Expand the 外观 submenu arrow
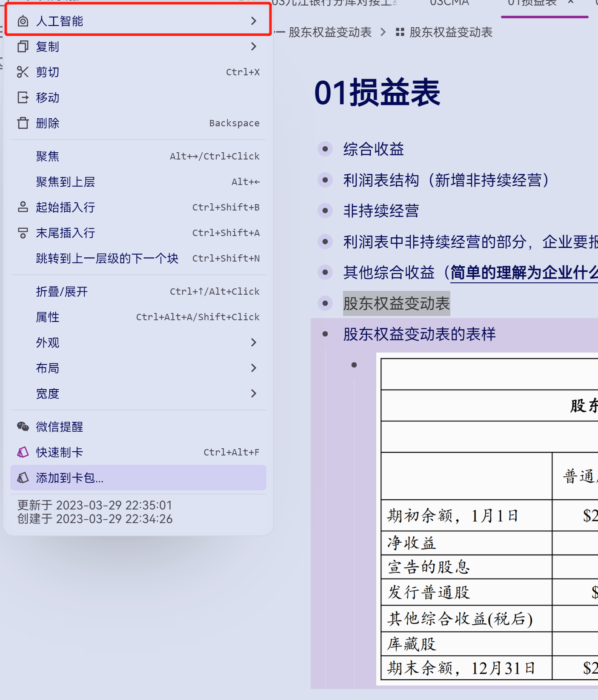The width and height of the screenshot is (598, 700). pyautogui.click(x=254, y=343)
